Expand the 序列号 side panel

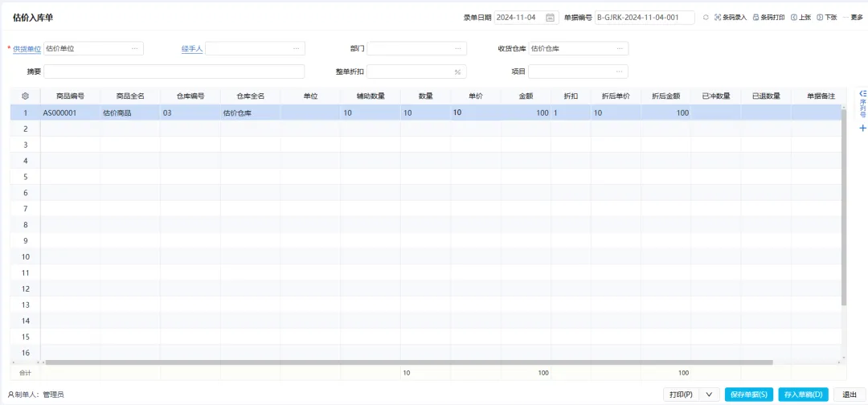click(x=863, y=104)
